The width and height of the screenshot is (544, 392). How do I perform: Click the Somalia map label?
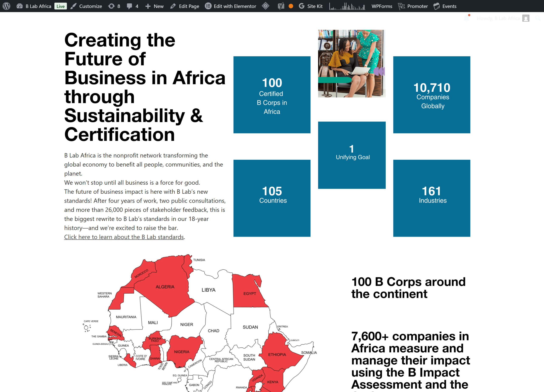pyautogui.click(x=309, y=352)
